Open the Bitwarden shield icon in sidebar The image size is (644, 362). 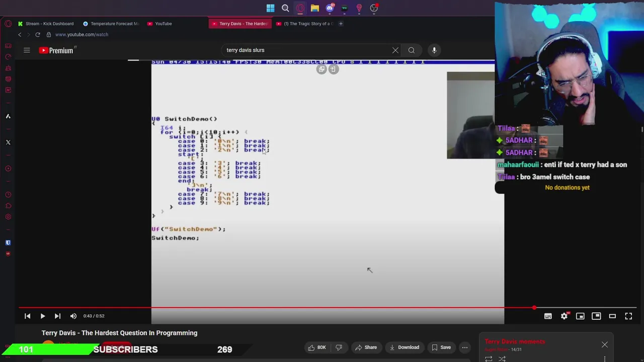(8, 242)
